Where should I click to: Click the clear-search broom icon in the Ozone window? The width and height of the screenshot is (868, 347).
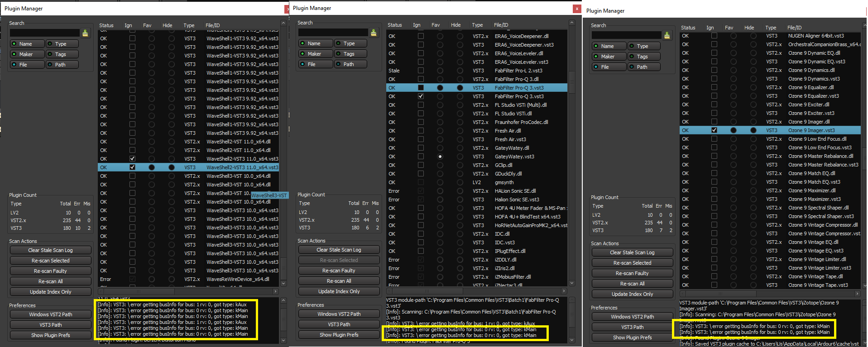(x=667, y=35)
